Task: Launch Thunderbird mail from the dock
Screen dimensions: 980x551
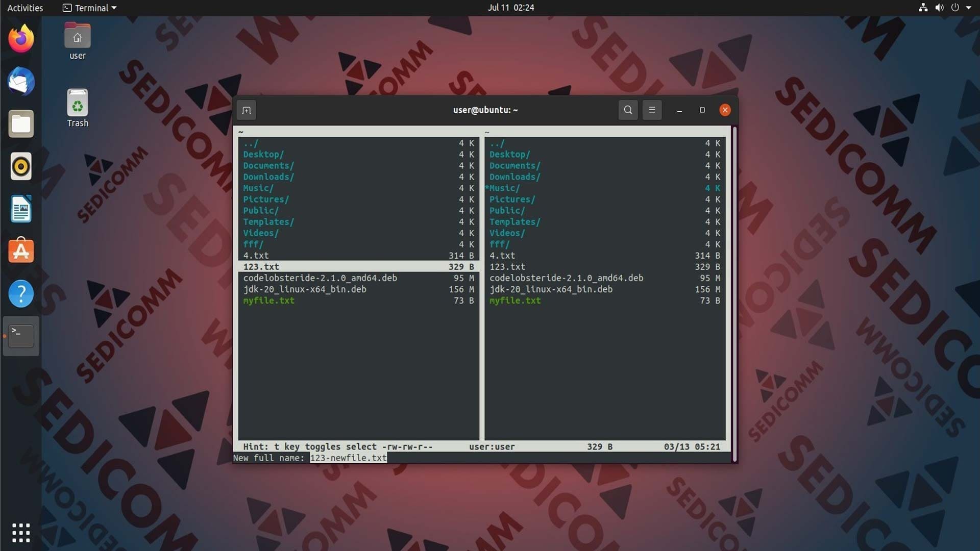Action: pos(21,82)
